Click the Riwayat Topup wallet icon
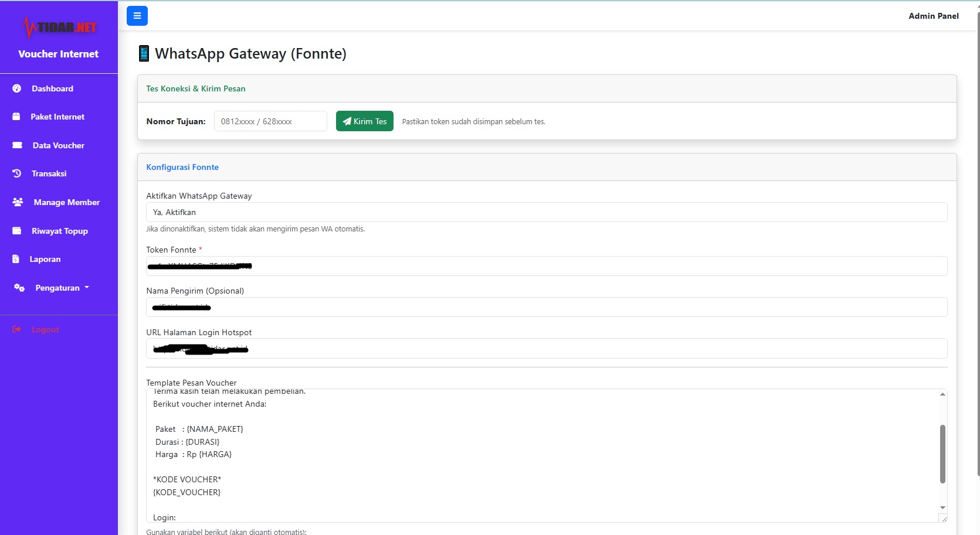 point(17,231)
